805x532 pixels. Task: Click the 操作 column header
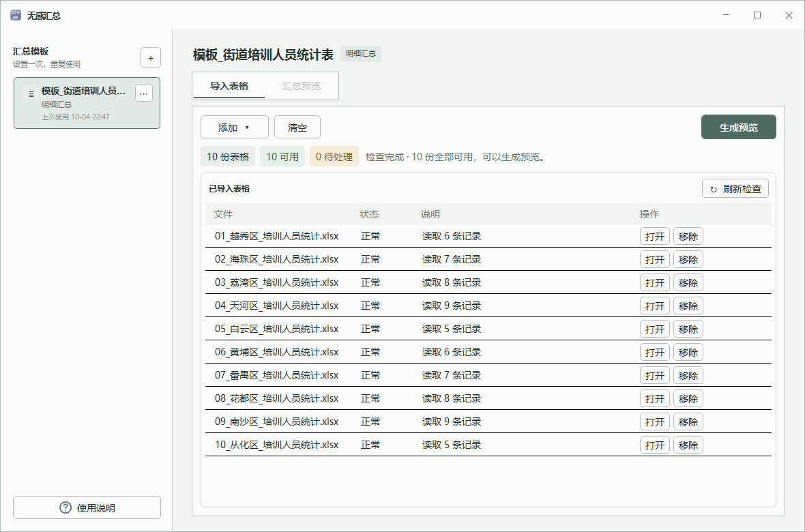649,214
